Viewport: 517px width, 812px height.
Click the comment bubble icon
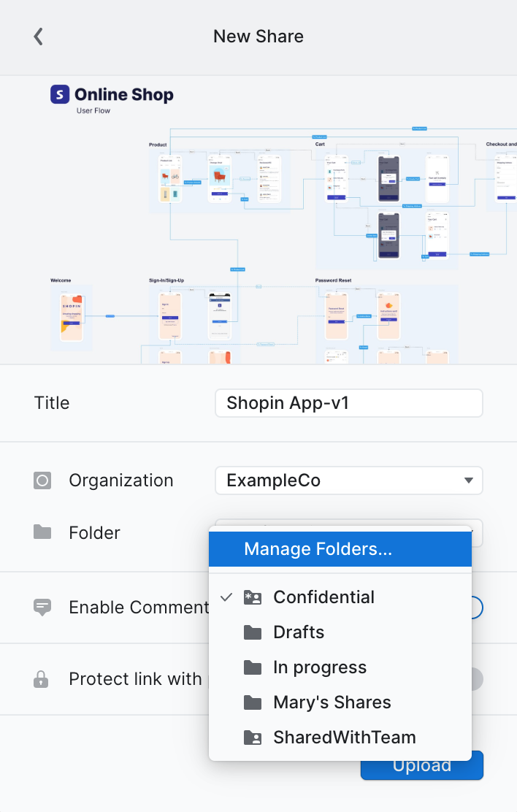tap(42, 607)
